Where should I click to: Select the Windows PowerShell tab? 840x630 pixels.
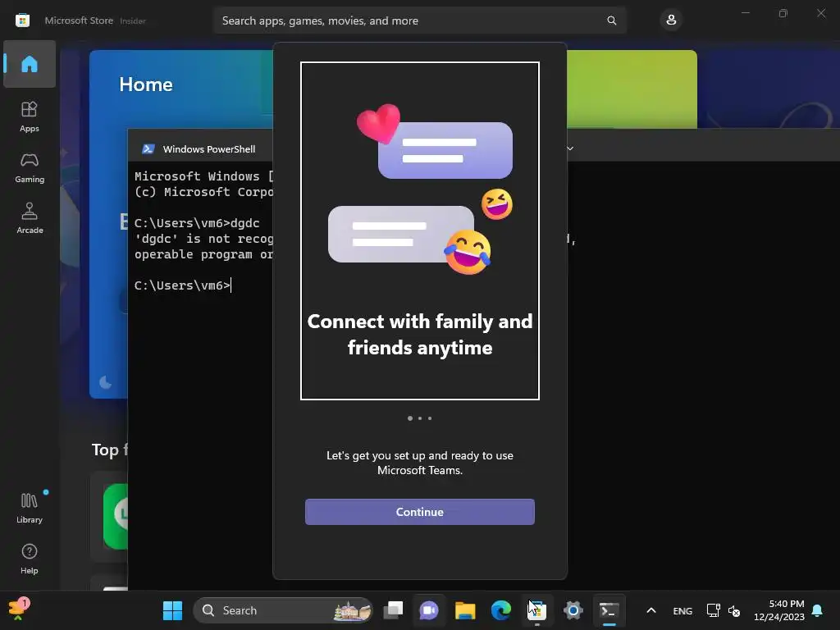199,149
